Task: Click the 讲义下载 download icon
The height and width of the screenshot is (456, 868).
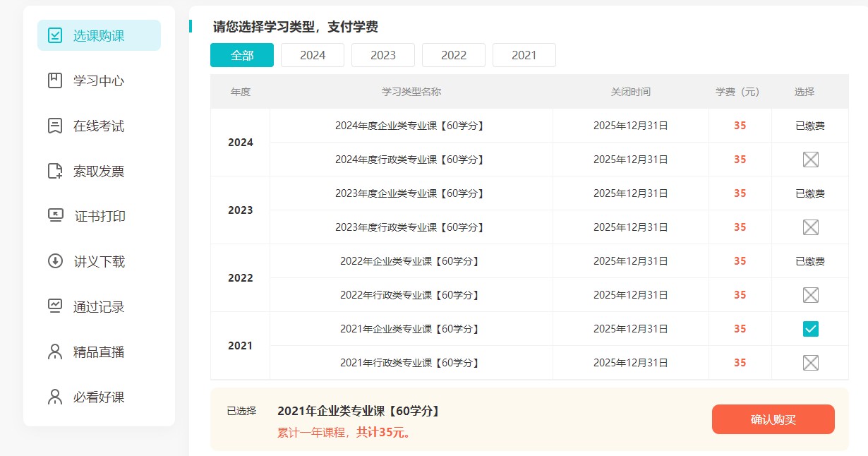Action: pyautogui.click(x=55, y=261)
